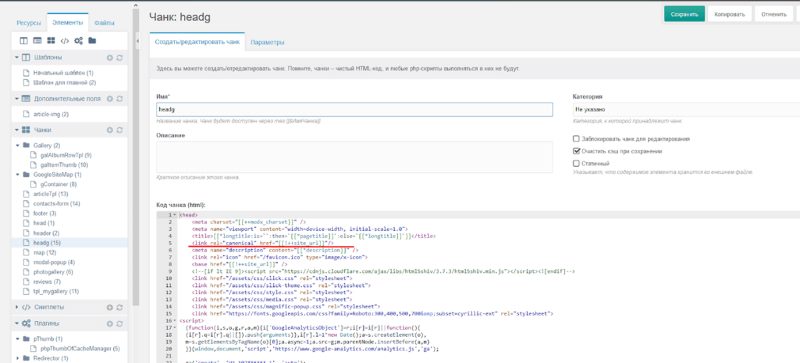The image size is (800, 363).
Task: Open the galItemThumb (10) chunk
Action: tap(64, 165)
